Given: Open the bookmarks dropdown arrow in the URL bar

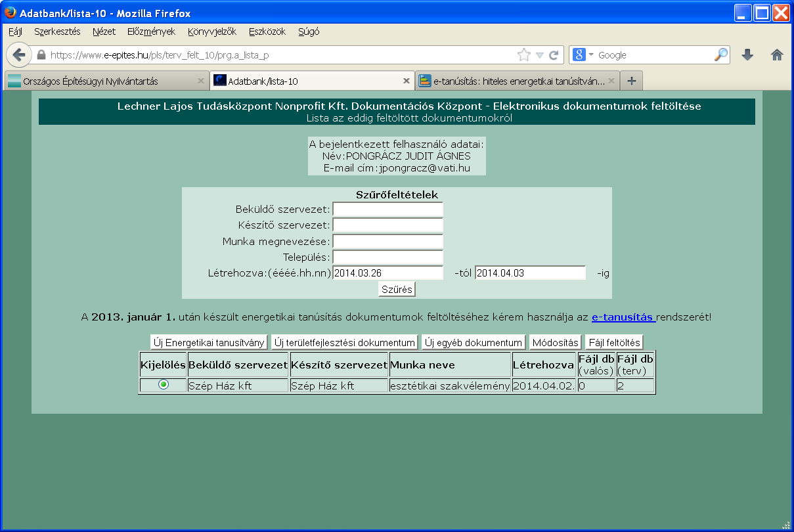Looking at the screenshot, I should pos(540,55).
